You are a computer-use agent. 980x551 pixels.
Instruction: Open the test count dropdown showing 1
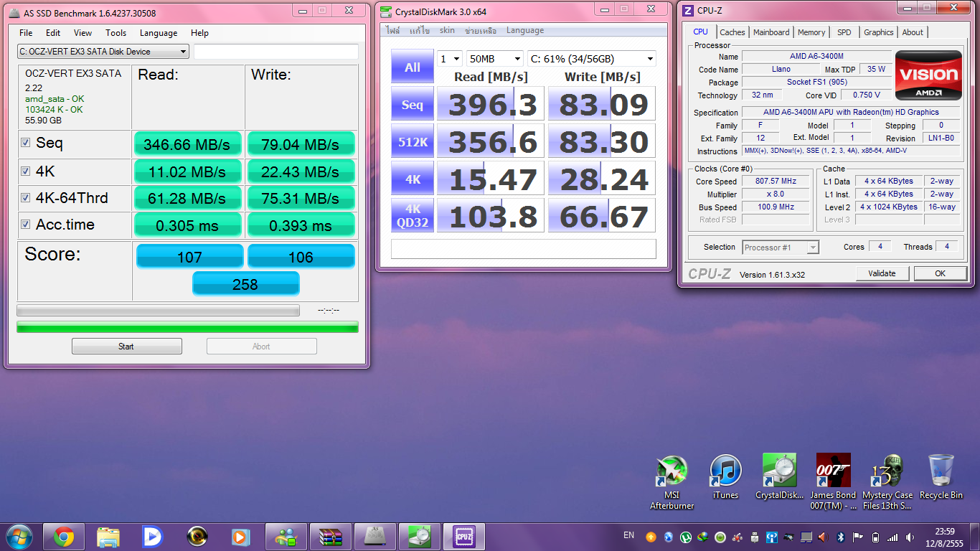pos(450,59)
